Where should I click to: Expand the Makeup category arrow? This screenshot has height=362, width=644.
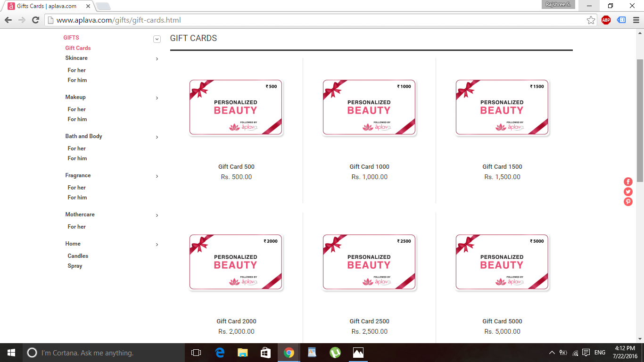(x=157, y=98)
